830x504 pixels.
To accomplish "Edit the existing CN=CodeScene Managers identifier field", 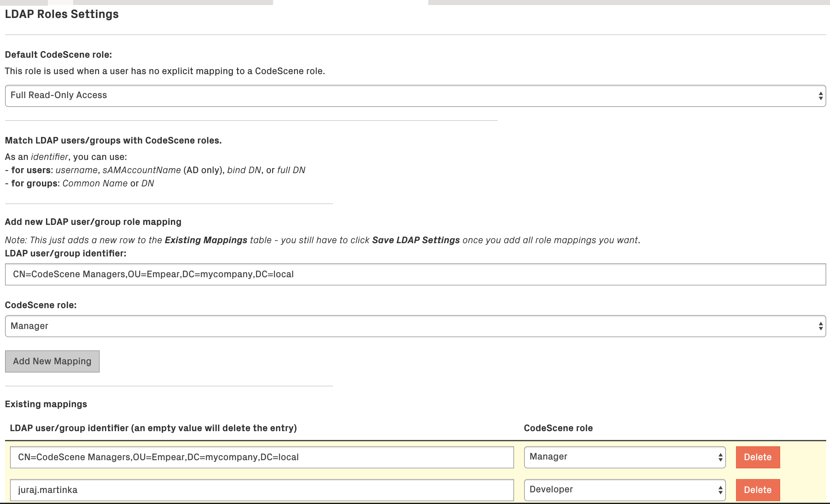I will (261, 457).
